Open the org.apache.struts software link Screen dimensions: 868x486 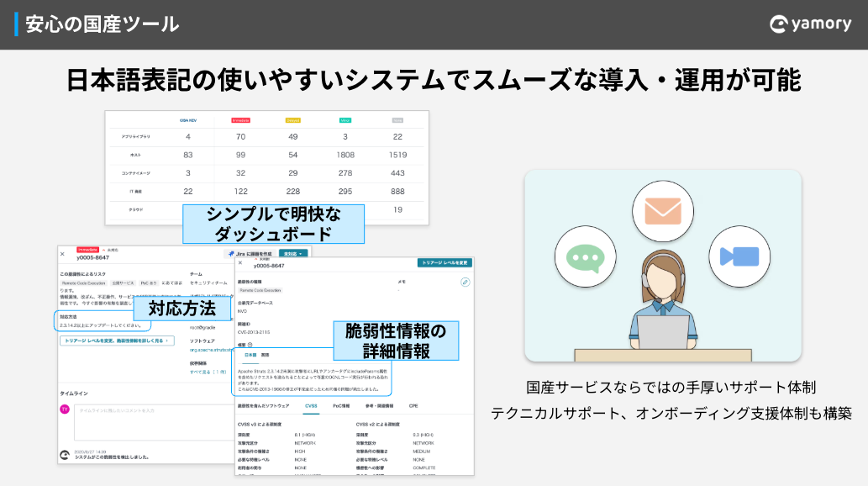pos(211,351)
